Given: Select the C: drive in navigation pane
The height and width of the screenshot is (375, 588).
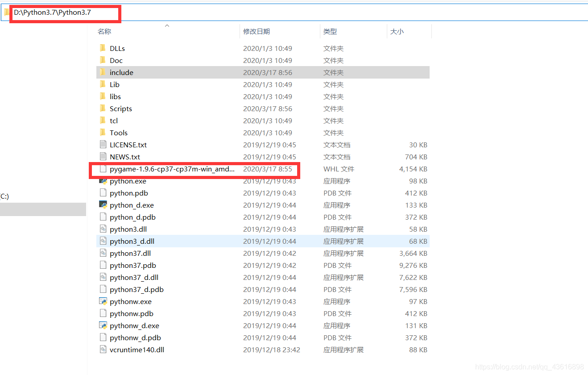Looking at the screenshot, I should pos(4,196).
